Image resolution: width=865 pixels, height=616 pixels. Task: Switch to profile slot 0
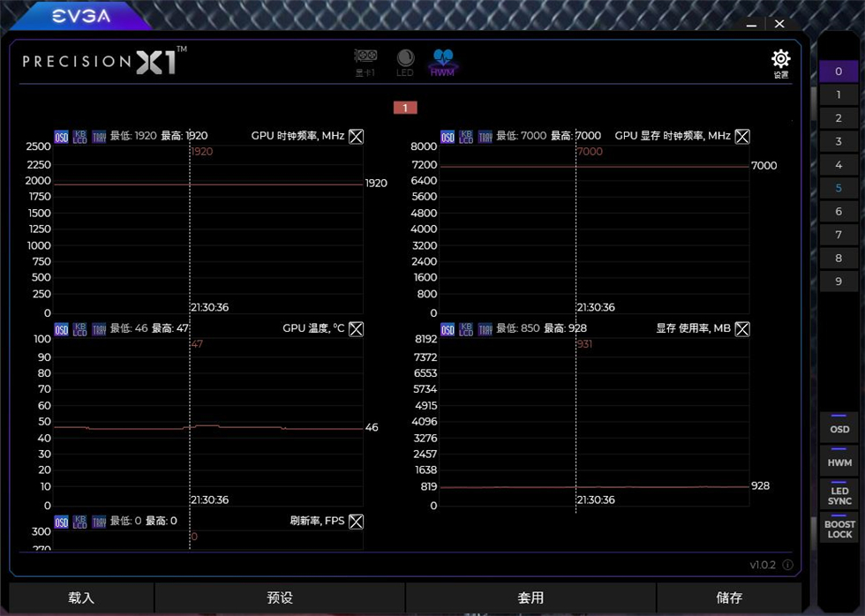pyautogui.click(x=837, y=71)
